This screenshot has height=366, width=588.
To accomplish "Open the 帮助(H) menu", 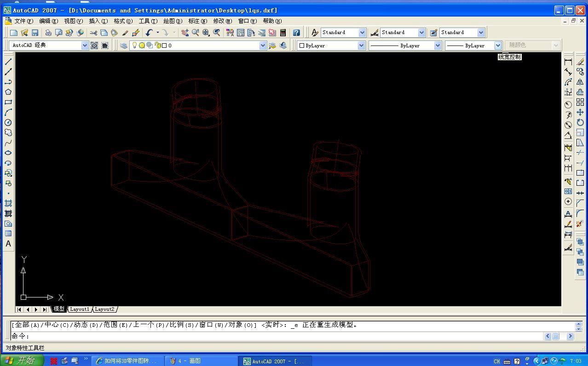I will 272,21.
